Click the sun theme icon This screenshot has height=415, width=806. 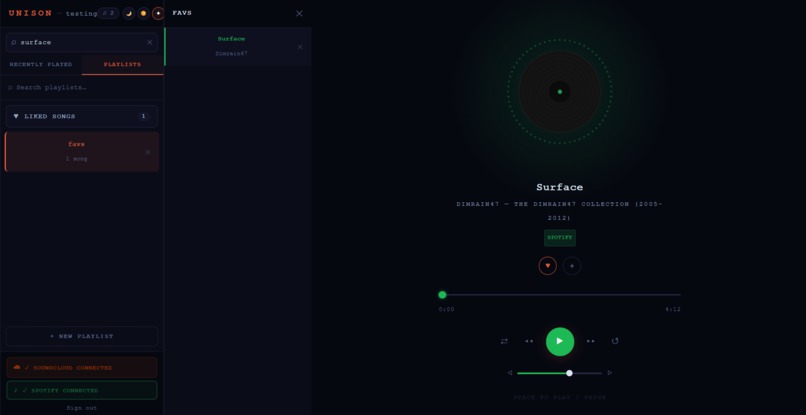[143, 13]
